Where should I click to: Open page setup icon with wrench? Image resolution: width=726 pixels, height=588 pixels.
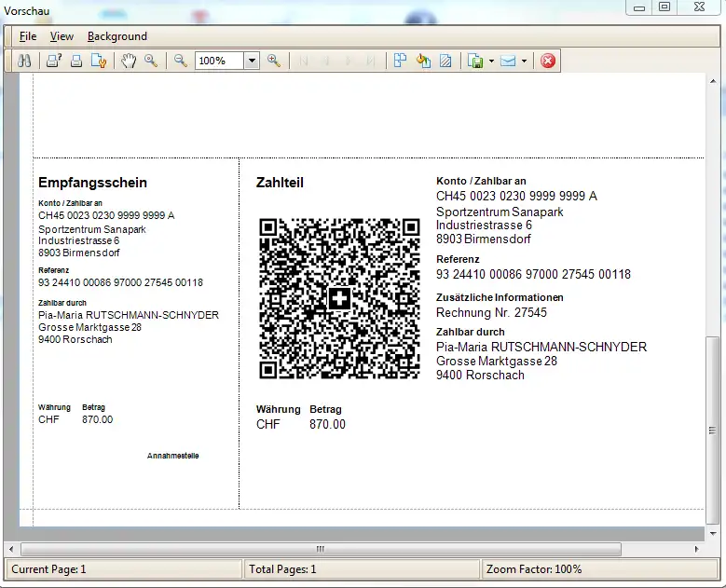click(99, 61)
